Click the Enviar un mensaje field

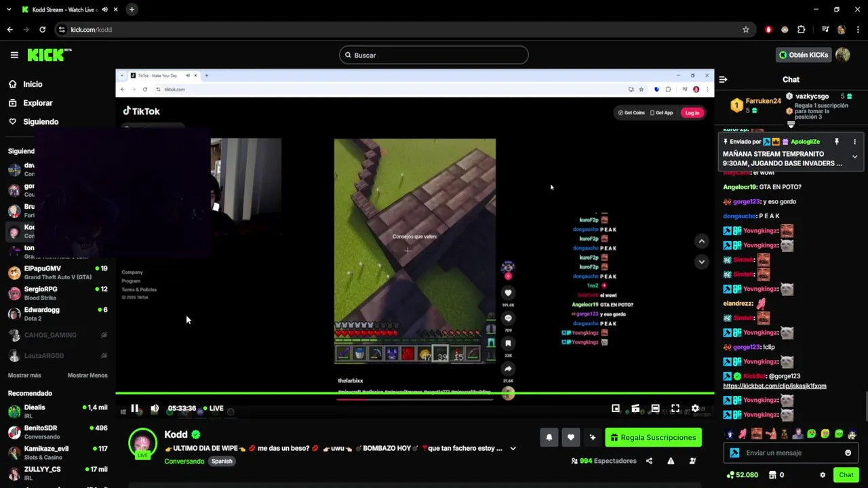click(791, 453)
